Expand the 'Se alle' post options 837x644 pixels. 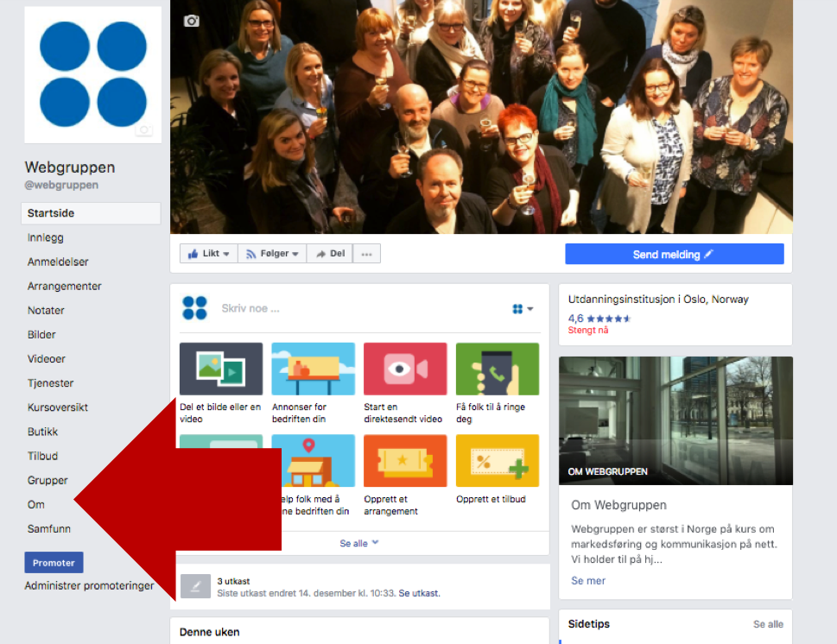point(359,543)
